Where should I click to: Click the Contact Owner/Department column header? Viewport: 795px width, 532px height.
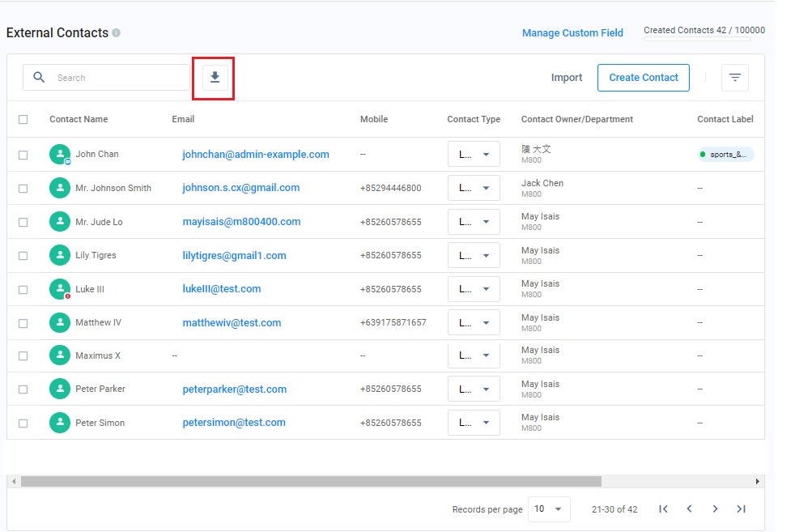(x=576, y=120)
